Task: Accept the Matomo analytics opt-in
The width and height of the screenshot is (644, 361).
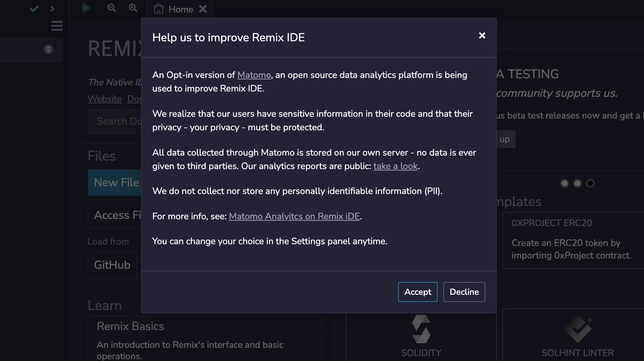Action: coord(418,292)
